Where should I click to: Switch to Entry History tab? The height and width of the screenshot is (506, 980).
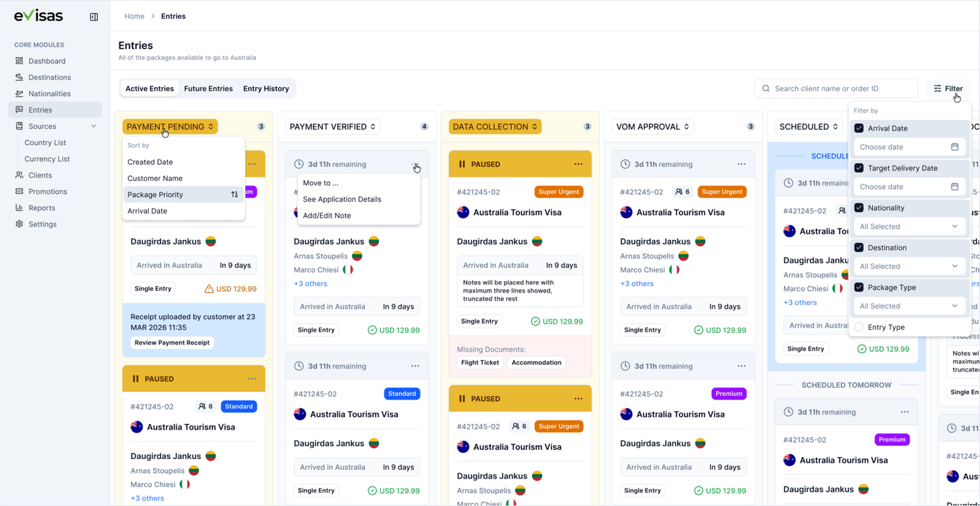tap(266, 88)
